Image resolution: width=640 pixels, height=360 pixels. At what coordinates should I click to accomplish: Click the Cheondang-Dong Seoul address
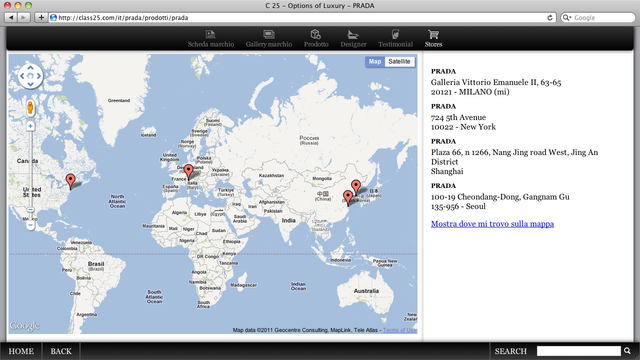pyautogui.click(x=500, y=201)
